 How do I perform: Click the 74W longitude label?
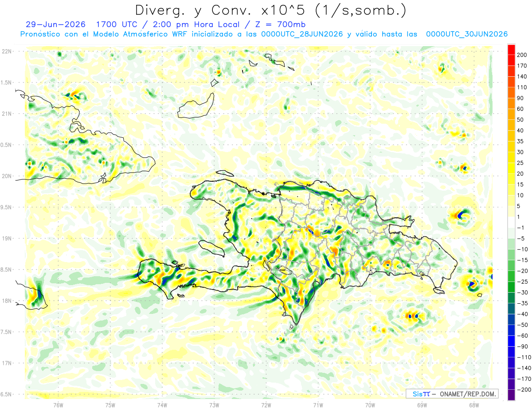162,404
